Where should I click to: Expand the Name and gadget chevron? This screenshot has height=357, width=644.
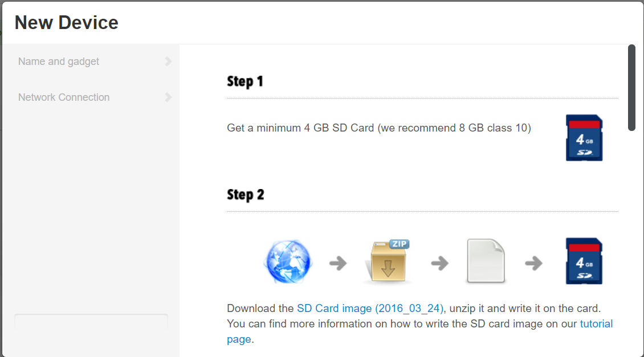pos(168,61)
